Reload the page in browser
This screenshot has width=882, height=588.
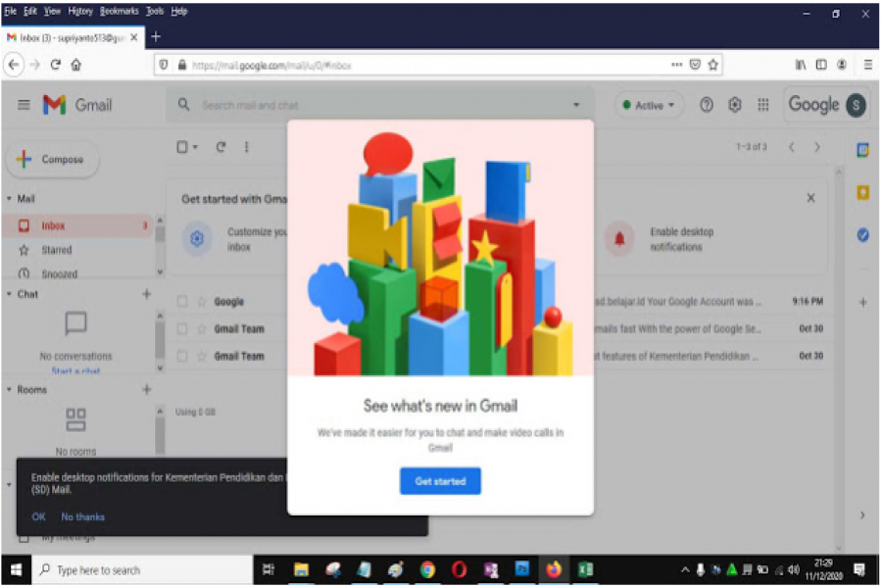(55, 65)
